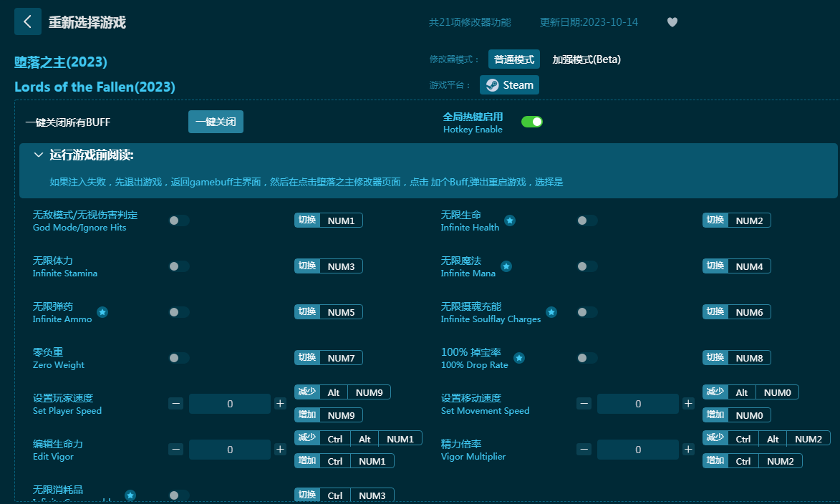Click the back arrow icon
Viewport: 840px width, 504px height.
tap(28, 22)
